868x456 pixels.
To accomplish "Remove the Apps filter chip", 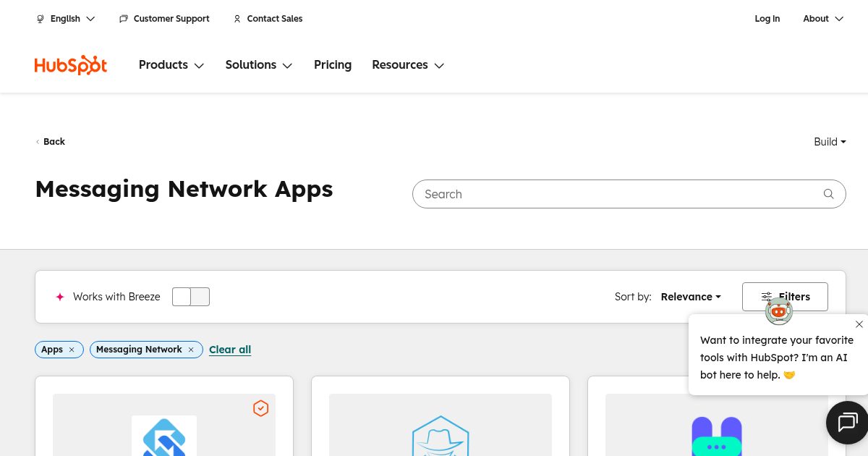I will [x=72, y=350].
